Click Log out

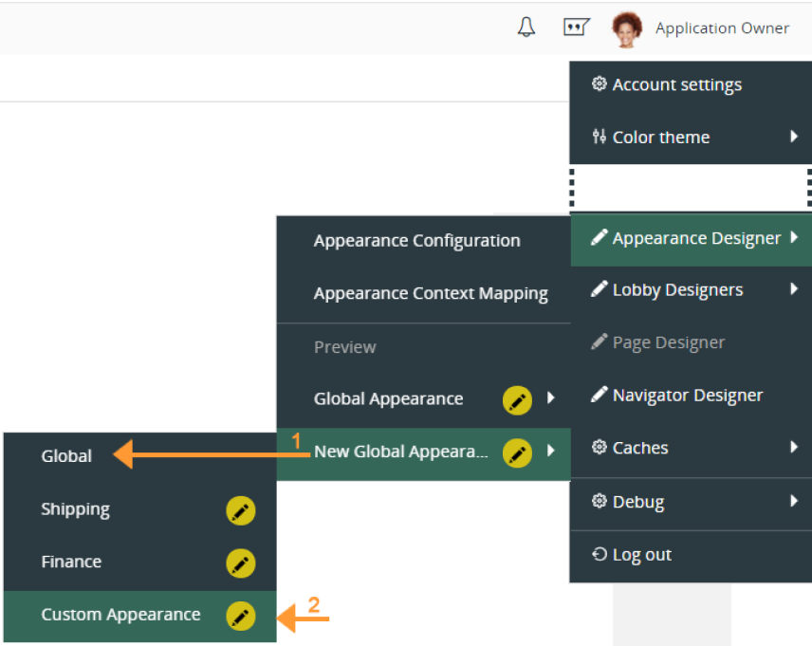(x=641, y=555)
